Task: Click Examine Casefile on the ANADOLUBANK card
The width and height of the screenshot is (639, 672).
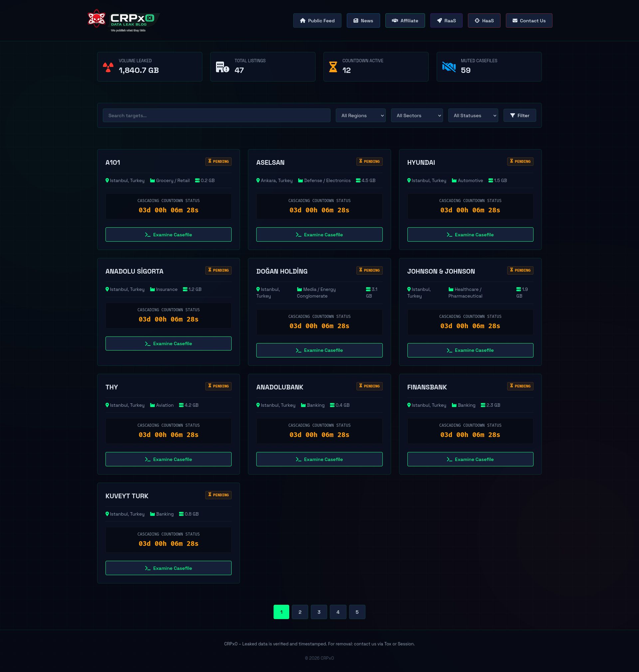Action: tap(319, 459)
